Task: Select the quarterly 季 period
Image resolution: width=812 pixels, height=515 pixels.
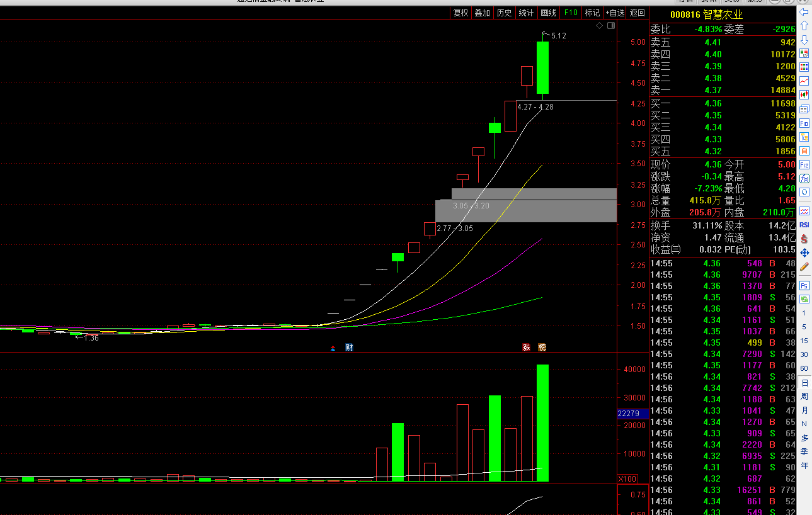Action: click(804, 451)
